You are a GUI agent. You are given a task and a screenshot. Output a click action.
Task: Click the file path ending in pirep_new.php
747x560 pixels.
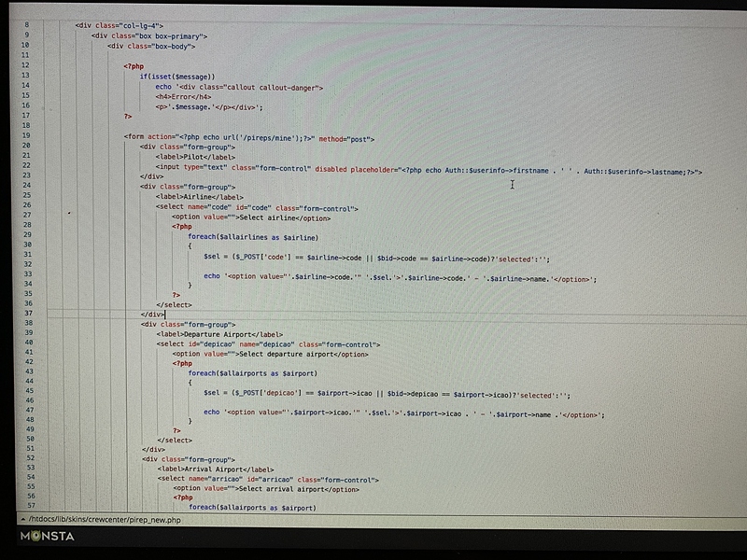(105, 520)
